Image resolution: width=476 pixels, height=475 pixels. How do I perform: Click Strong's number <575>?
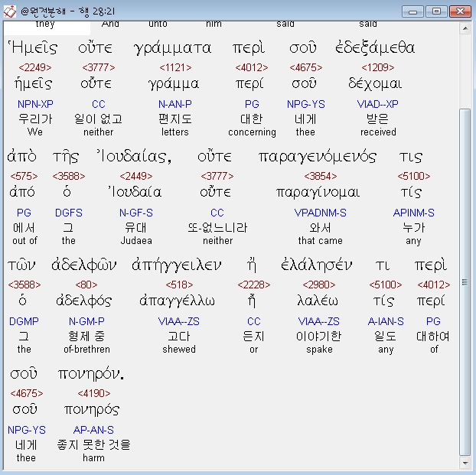pos(24,176)
